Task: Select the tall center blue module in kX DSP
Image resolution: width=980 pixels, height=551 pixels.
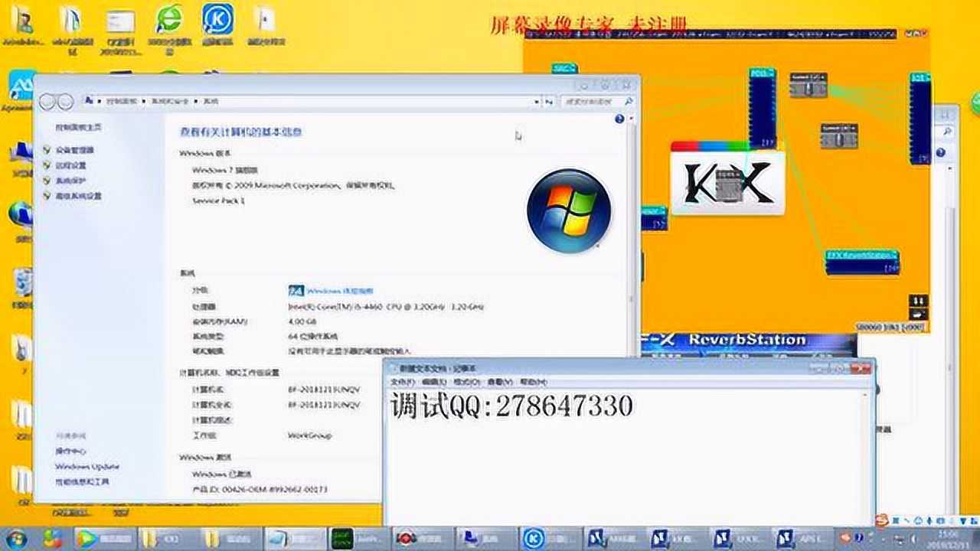Action: click(763, 108)
